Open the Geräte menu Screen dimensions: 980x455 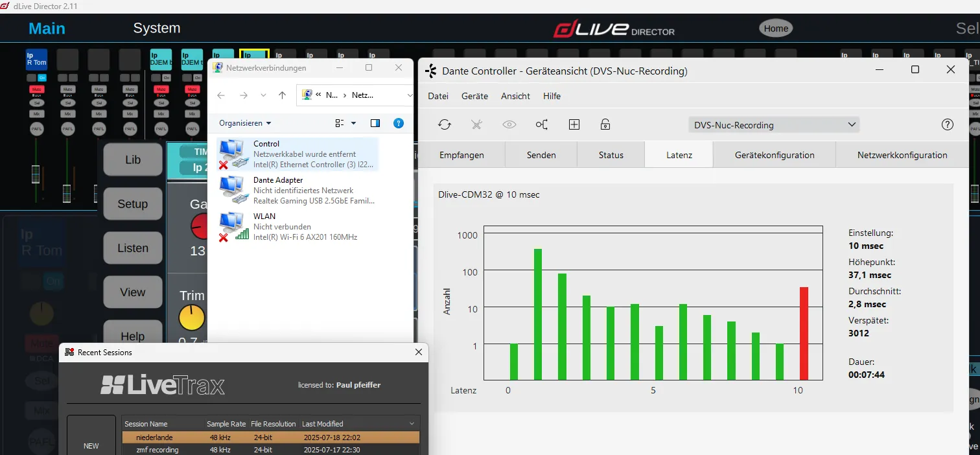474,96
